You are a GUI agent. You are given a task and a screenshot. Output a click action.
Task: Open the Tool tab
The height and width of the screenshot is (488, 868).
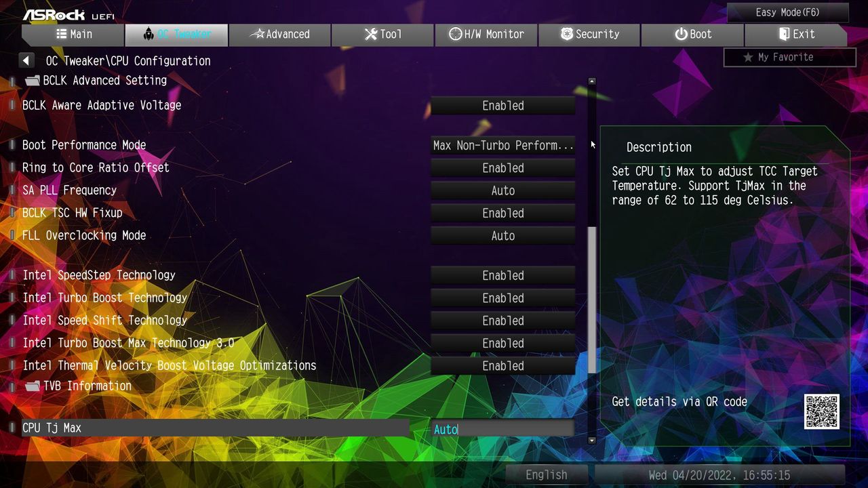coord(383,35)
